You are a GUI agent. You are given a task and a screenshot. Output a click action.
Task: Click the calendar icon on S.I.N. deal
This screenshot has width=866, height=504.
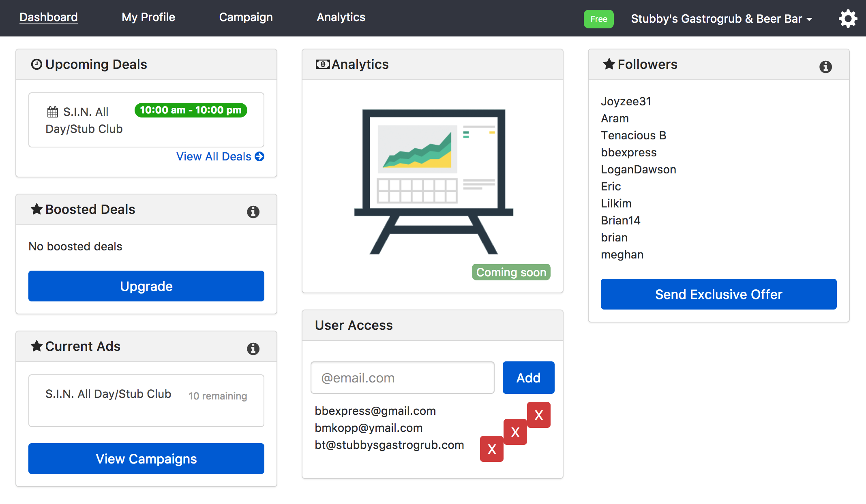click(53, 112)
